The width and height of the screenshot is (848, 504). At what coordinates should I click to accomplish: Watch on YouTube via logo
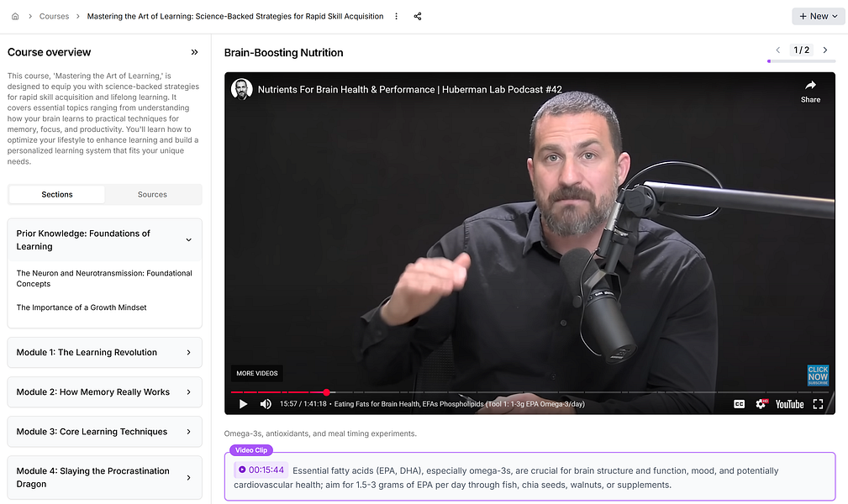(789, 404)
